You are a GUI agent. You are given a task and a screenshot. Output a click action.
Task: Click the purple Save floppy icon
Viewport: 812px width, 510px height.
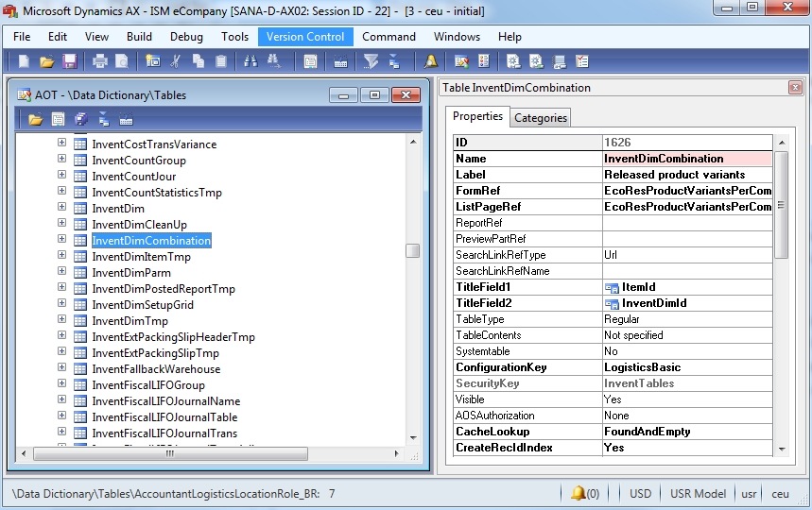69,62
